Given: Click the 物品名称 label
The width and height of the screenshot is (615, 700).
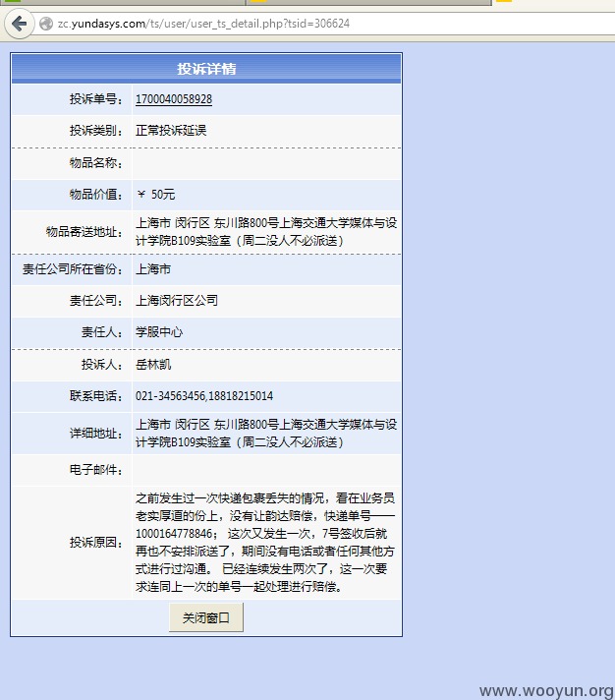Looking at the screenshot, I should pos(95,163).
